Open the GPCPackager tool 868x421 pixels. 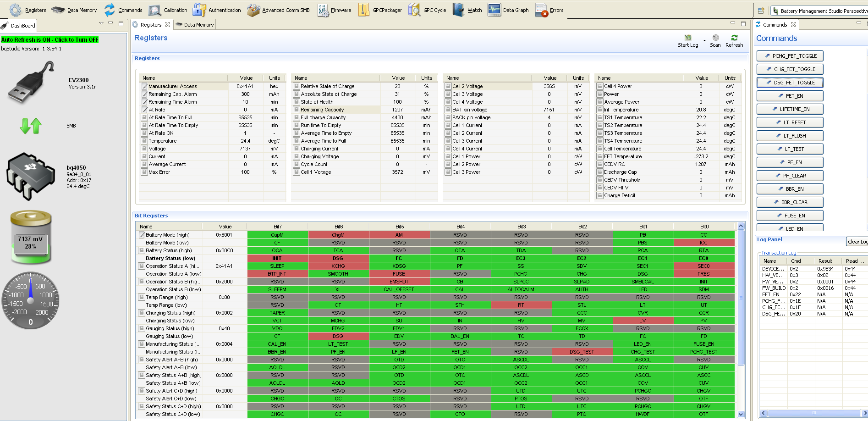tap(380, 10)
